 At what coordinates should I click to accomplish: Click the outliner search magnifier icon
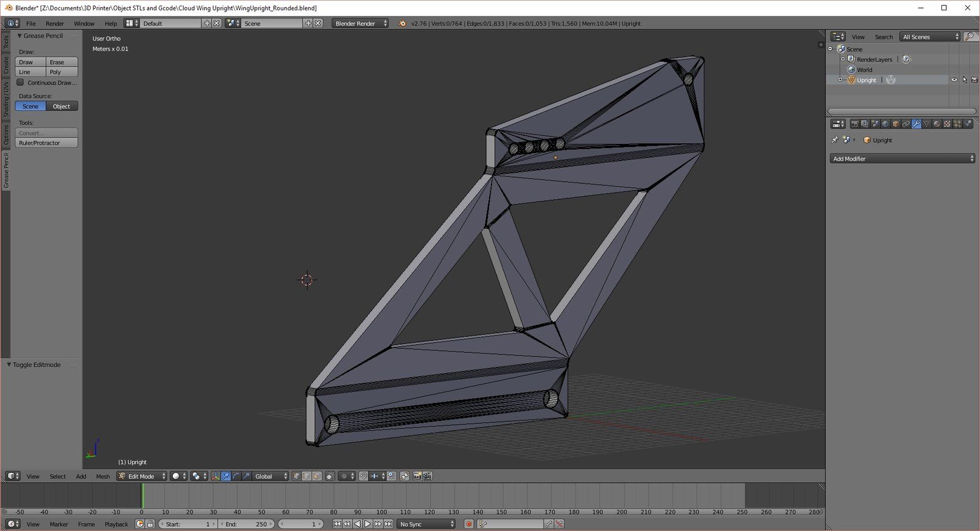(x=970, y=37)
